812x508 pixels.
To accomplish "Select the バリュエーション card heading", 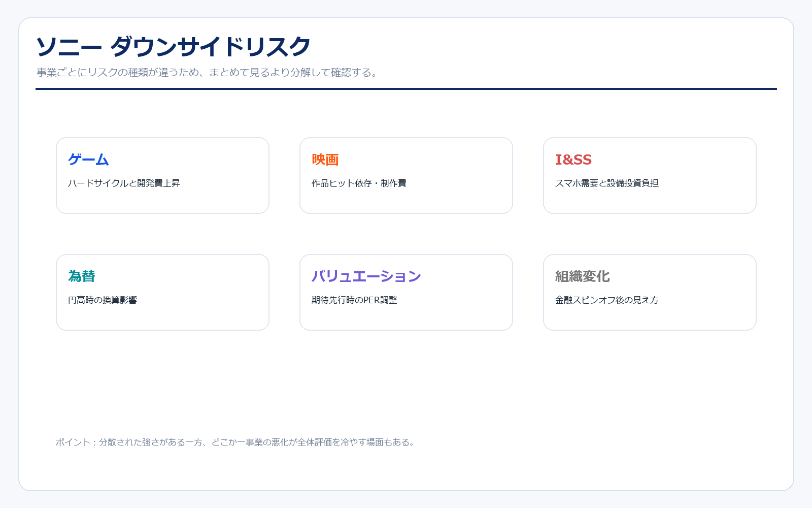I will 366,276.
